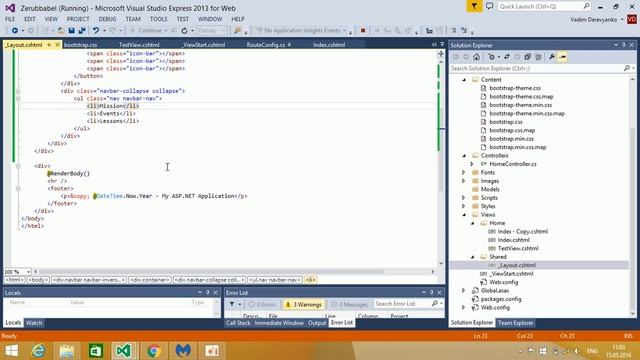Switch to the Watch tab
The image size is (640, 360).
[x=34, y=323]
